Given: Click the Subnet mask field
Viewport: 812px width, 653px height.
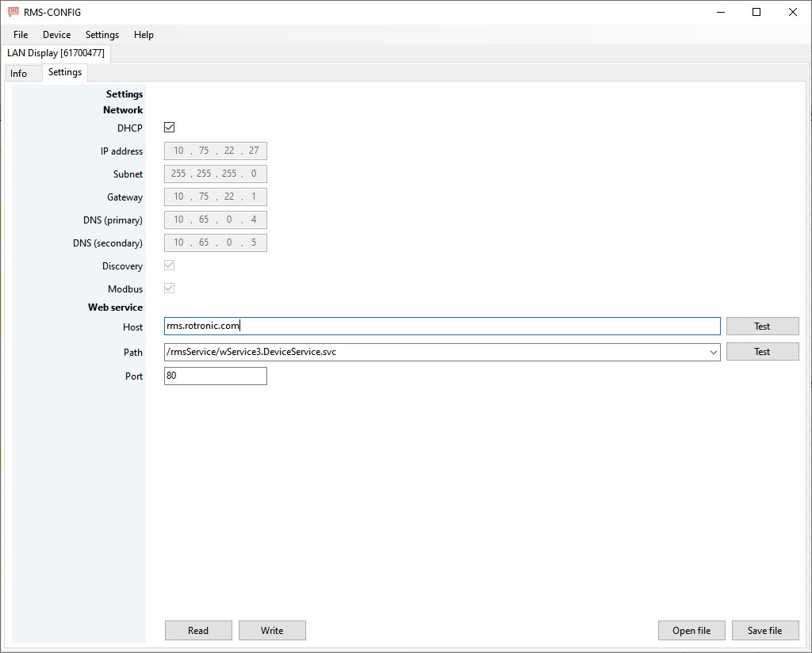Looking at the screenshot, I should 216,174.
